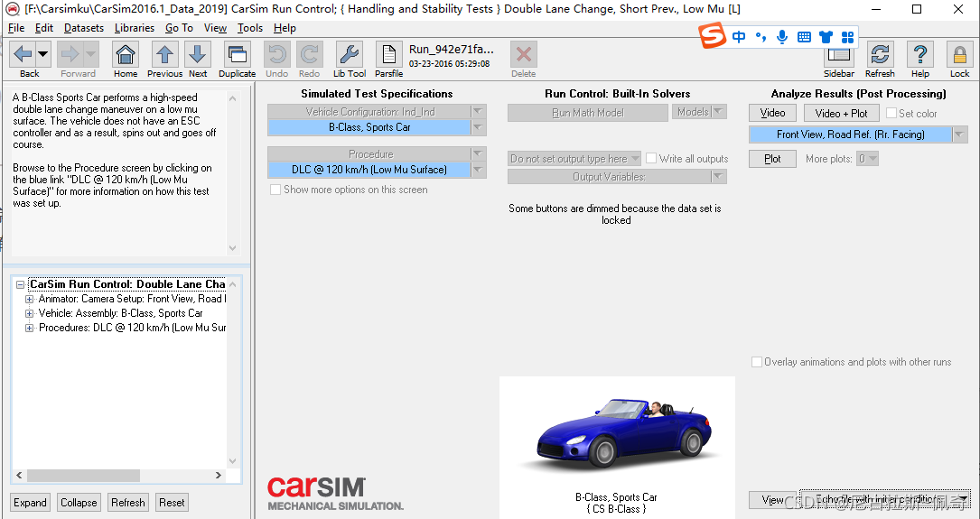
Task: Open Vehicle Configuration Ind_Ind dropdown arrow
Action: pyautogui.click(x=478, y=111)
